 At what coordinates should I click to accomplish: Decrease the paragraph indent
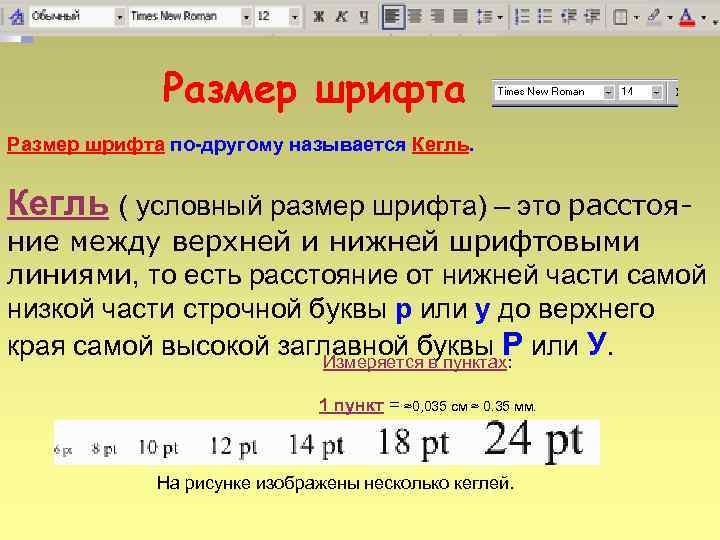(x=568, y=17)
